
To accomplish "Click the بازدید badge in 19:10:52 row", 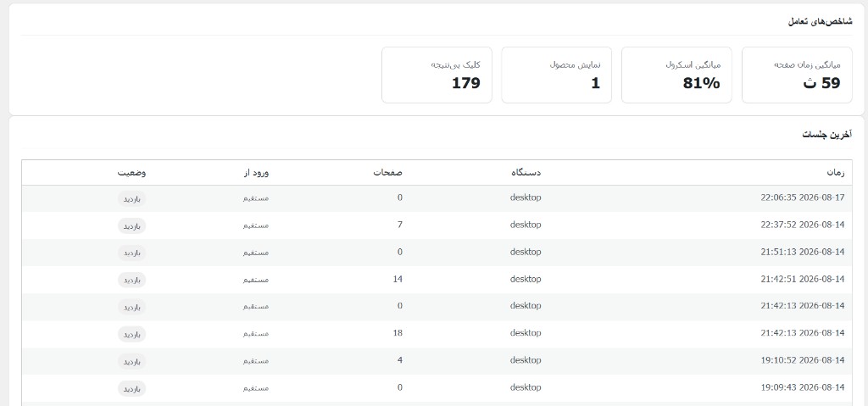I will (x=131, y=362).
